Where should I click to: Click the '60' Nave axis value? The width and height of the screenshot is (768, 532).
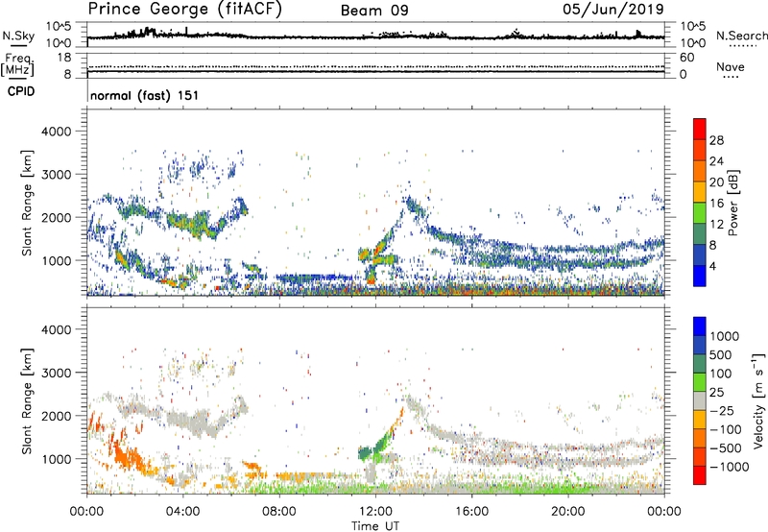pos(686,58)
